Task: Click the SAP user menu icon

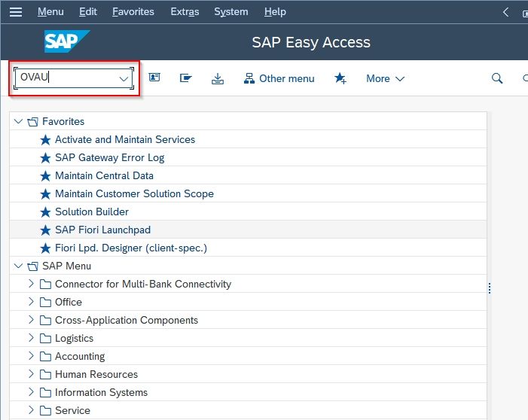Action: [154, 78]
